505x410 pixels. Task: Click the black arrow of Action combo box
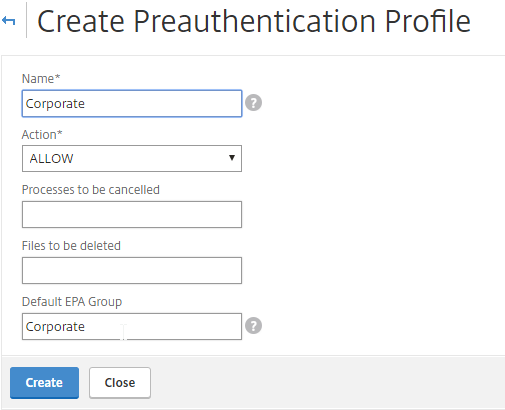(232, 158)
